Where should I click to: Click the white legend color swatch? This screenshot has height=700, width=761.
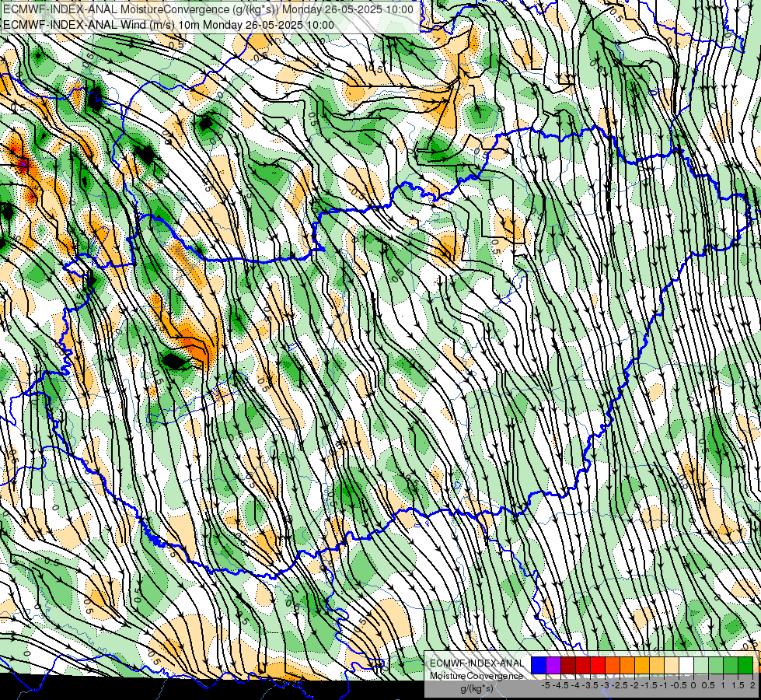(686, 665)
